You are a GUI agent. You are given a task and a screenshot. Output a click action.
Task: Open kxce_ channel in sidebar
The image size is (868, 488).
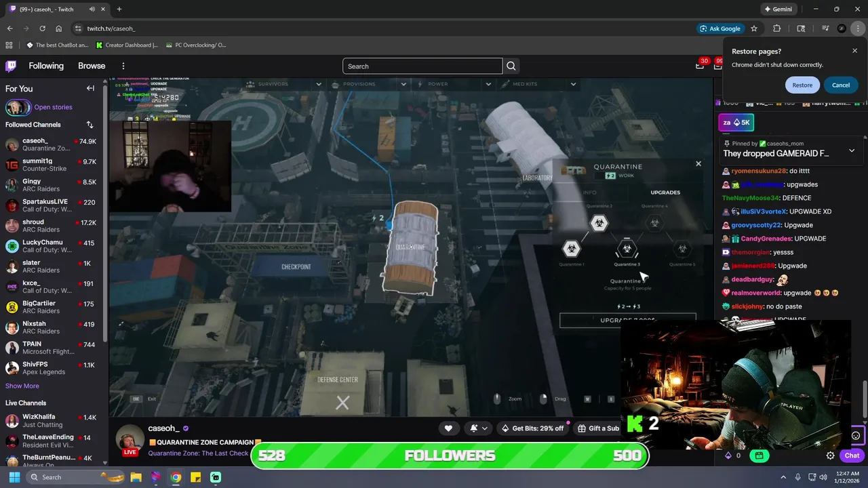tap(52, 287)
